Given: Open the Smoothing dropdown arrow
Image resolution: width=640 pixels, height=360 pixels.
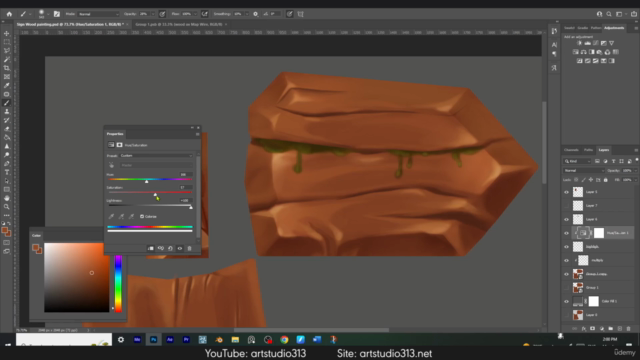Looking at the screenshot, I should (x=247, y=14).
